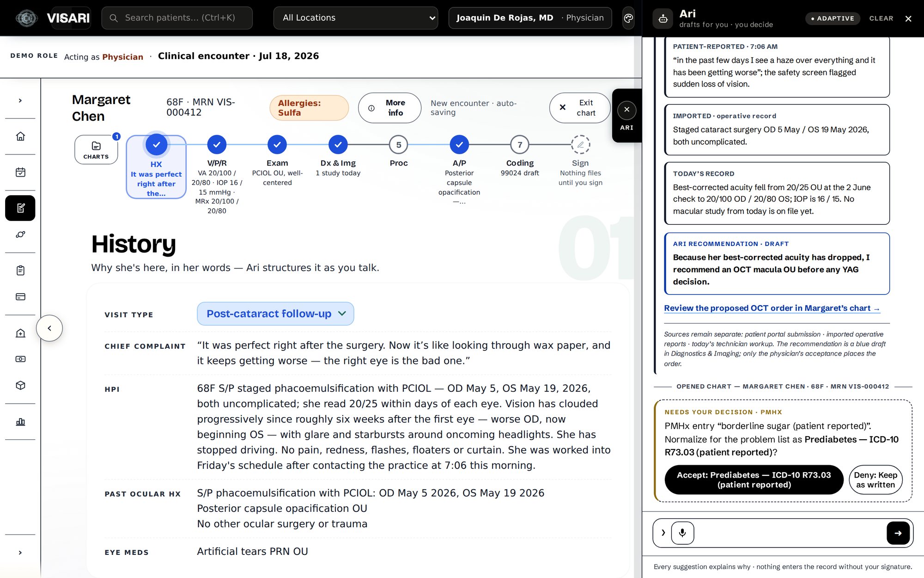Click the More info button
The width and height of the screenshot is (924, 578).
[389, 108]
